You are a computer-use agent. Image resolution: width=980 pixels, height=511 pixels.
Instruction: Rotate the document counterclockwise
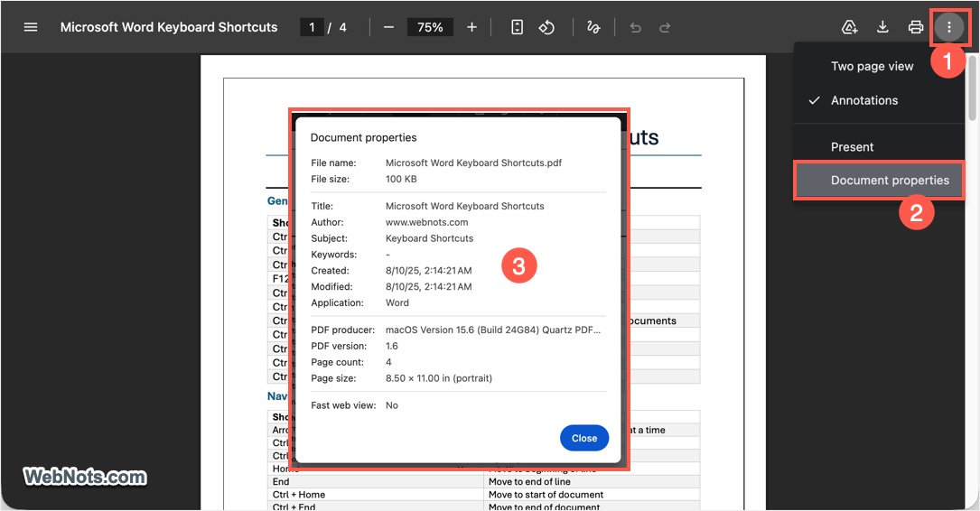click(546, 27)
